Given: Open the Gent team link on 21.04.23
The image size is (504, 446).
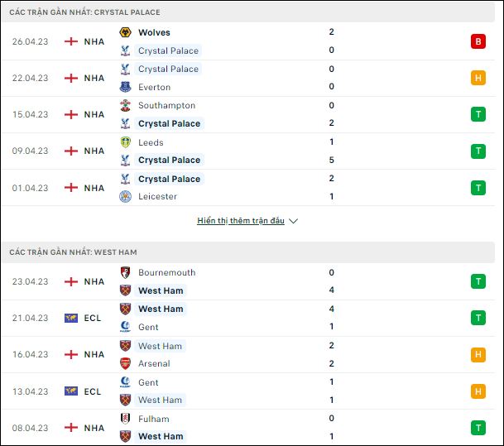Looking at the screenshot, I should 148,327.
